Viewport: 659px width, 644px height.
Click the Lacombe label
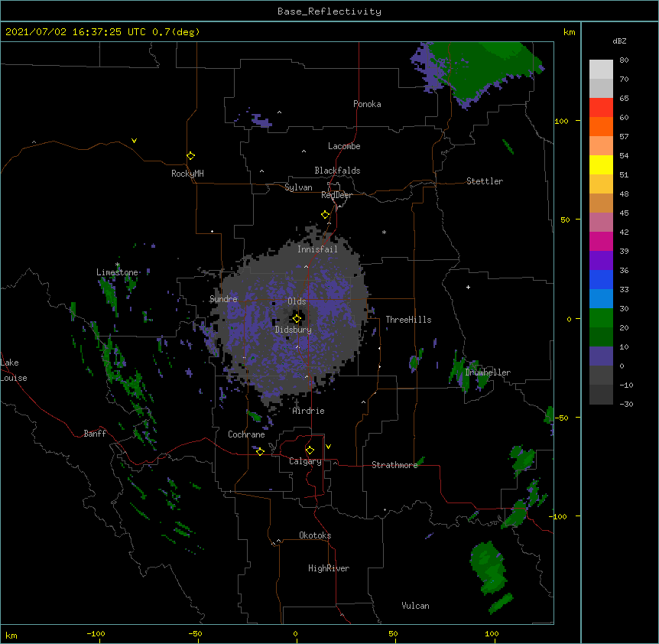(x=344, y=146)
